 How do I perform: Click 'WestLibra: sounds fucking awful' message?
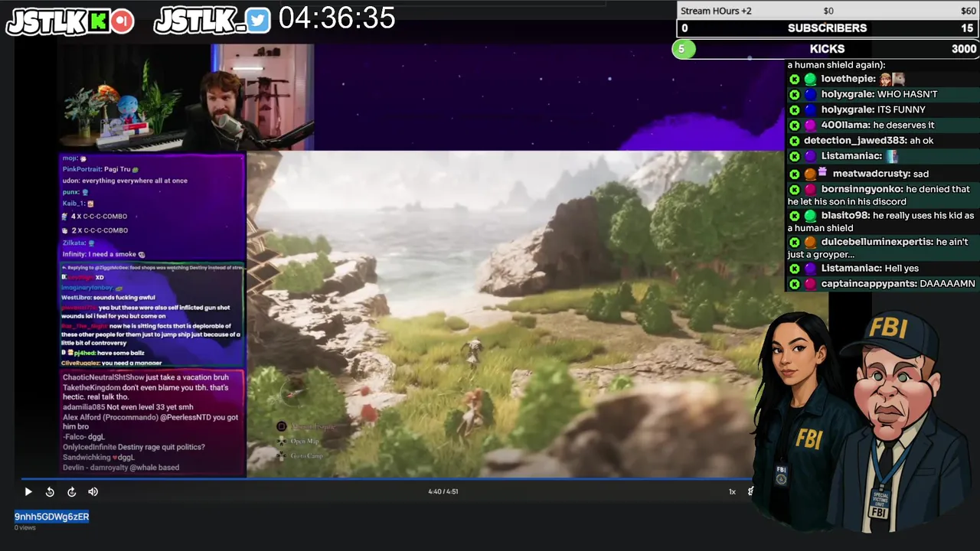[x=108, y=297]
